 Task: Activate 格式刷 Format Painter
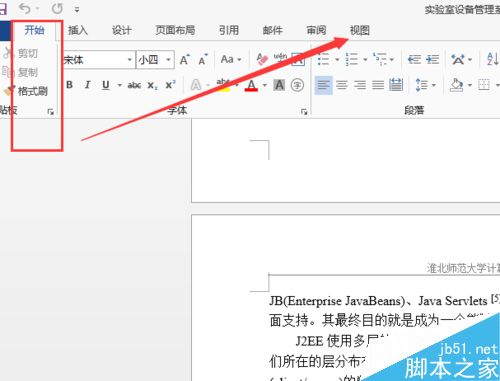[26, 91]
